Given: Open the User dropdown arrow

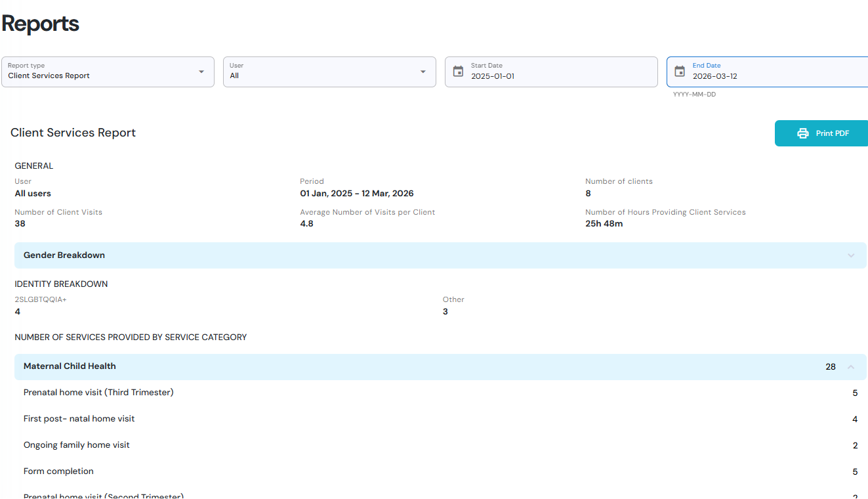Looking at the screenshot, I should tap(423, 72).
